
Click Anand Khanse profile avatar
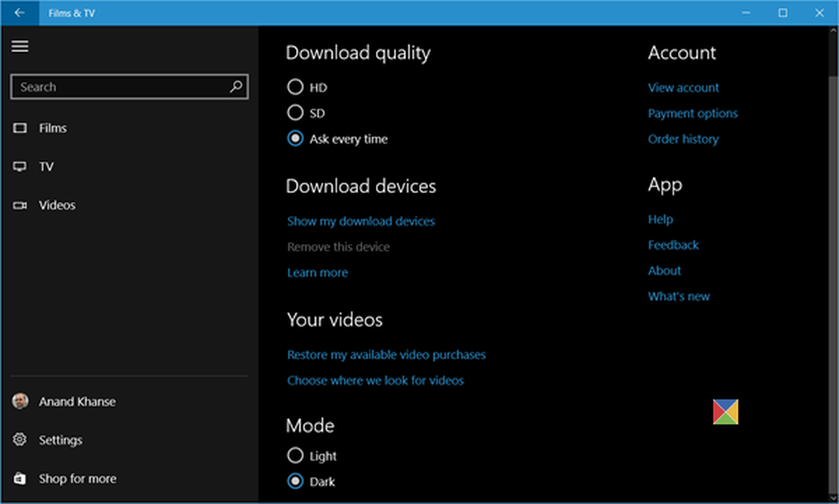[x=20, y=402]
